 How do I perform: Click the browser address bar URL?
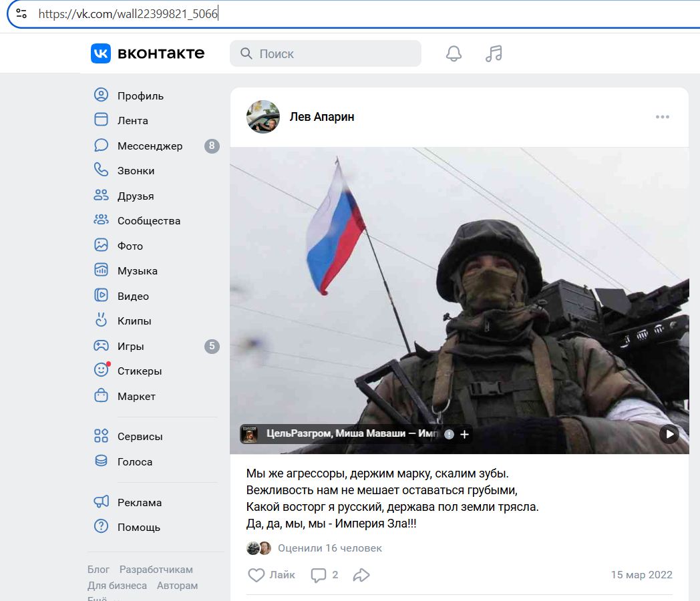(128, 13)
